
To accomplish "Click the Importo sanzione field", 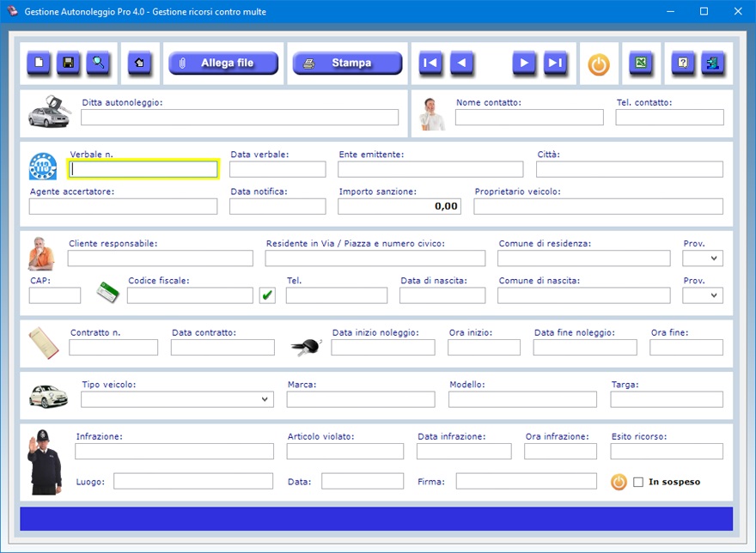I will (399, 206).
